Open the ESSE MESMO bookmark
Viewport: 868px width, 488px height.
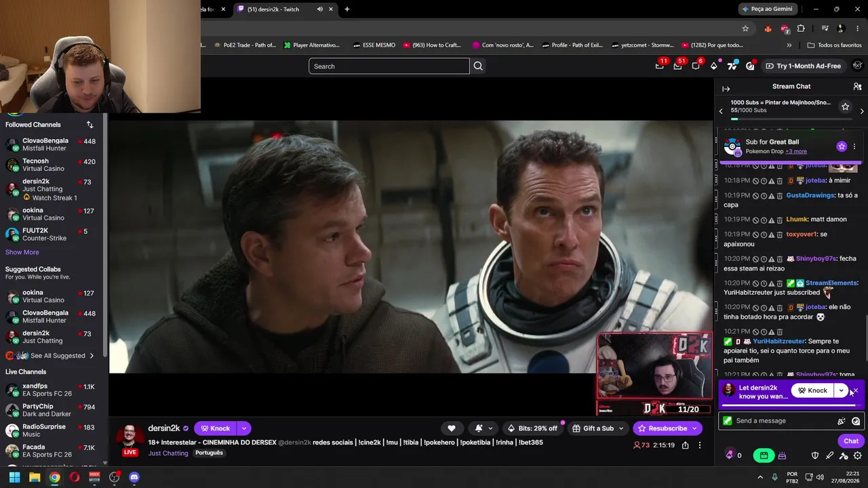[x=374, y=45]
